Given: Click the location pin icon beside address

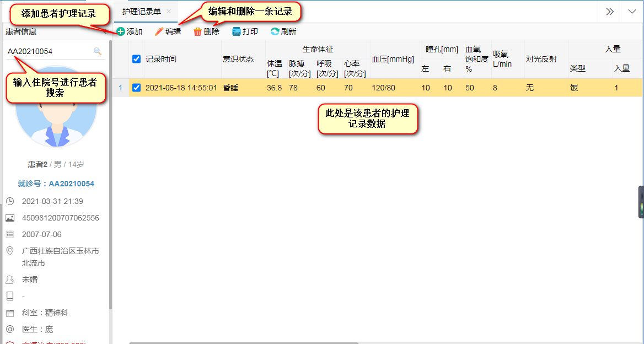Looking at the screenshot, I should 9,251.
